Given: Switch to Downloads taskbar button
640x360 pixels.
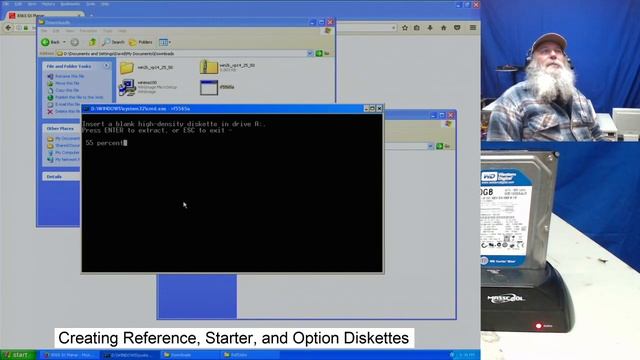Looking at the screenshot, I should click(189, 355).
